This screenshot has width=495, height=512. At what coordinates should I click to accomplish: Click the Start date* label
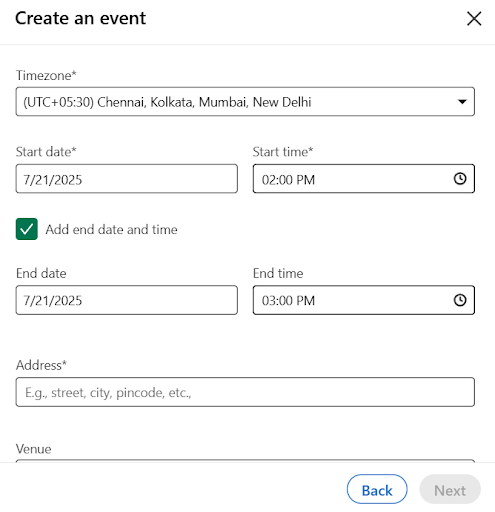[46, 152]
